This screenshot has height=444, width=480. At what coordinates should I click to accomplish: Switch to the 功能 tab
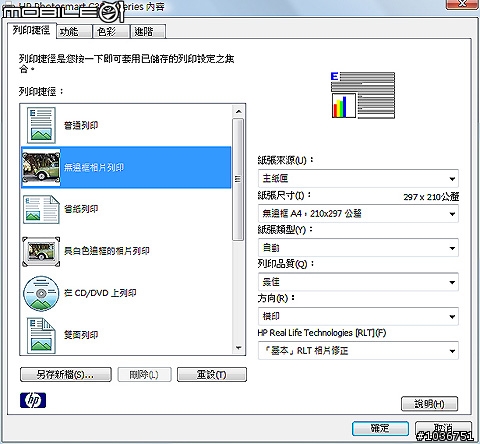tap(74, 32)
